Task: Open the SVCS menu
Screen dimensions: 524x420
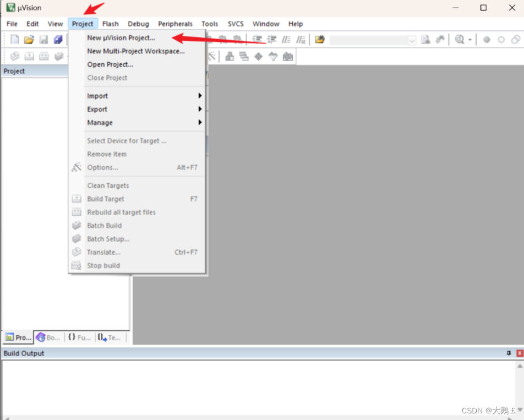Action: point(236,24)
